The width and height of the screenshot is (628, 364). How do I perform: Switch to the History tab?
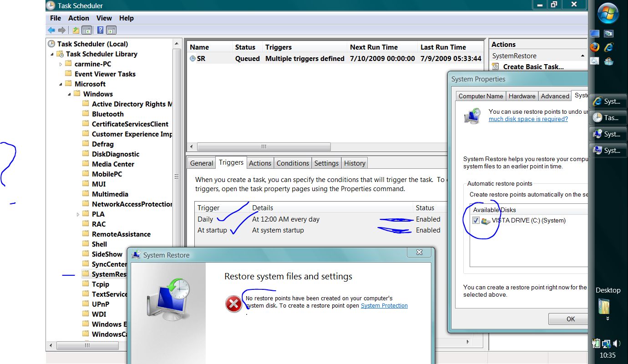355,163
